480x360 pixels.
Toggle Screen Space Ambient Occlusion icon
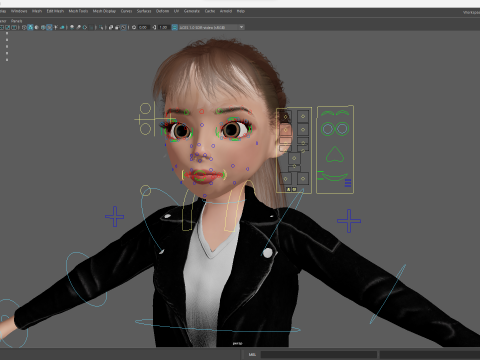pos(72,27)
